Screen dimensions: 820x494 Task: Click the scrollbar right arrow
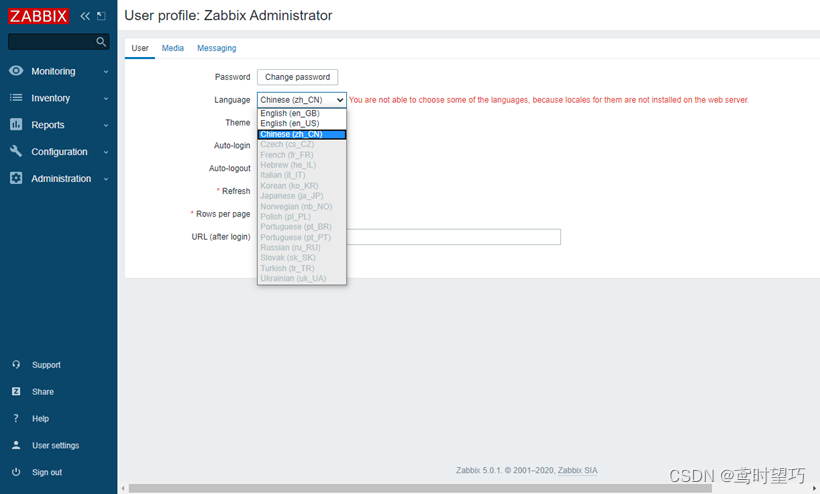pos(814,488)
